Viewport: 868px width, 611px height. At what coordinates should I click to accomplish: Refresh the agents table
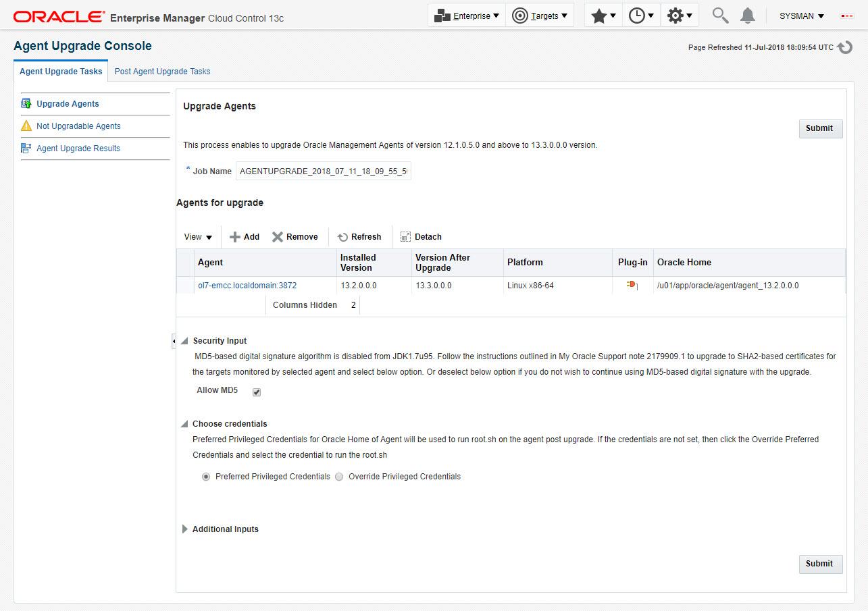pyautogui.click(x=359, y=237)
